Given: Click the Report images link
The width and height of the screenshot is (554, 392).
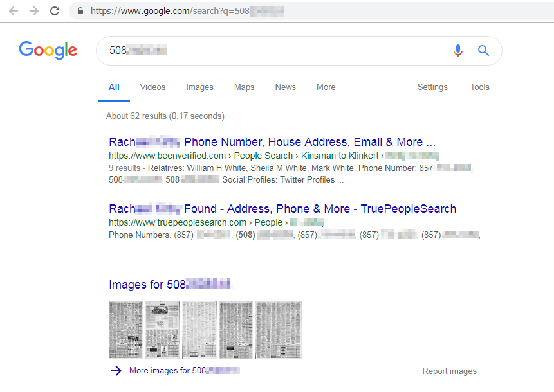Looking at the screenshot, I should coord(449,371).
